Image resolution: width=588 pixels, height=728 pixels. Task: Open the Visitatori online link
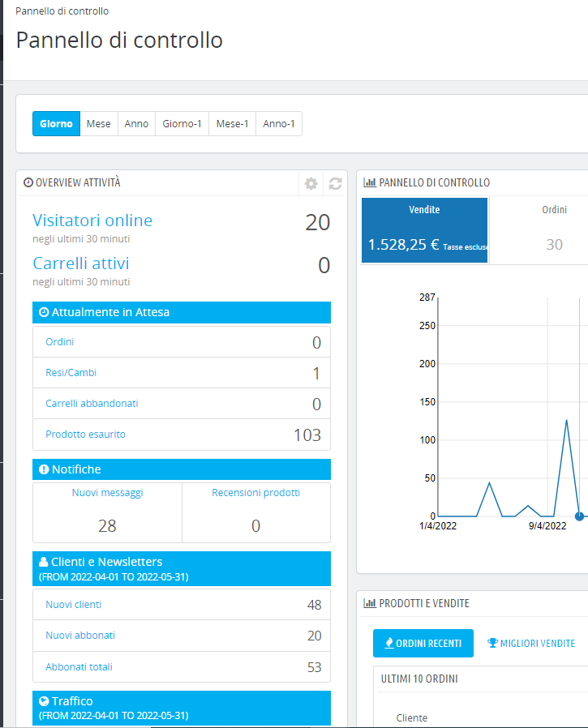pyautogui.click(x=92, y=220)
